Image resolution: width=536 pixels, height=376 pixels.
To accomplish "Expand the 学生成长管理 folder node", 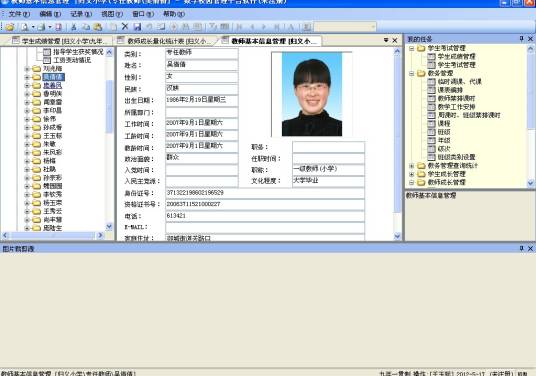I will click(x=412, y=174).
